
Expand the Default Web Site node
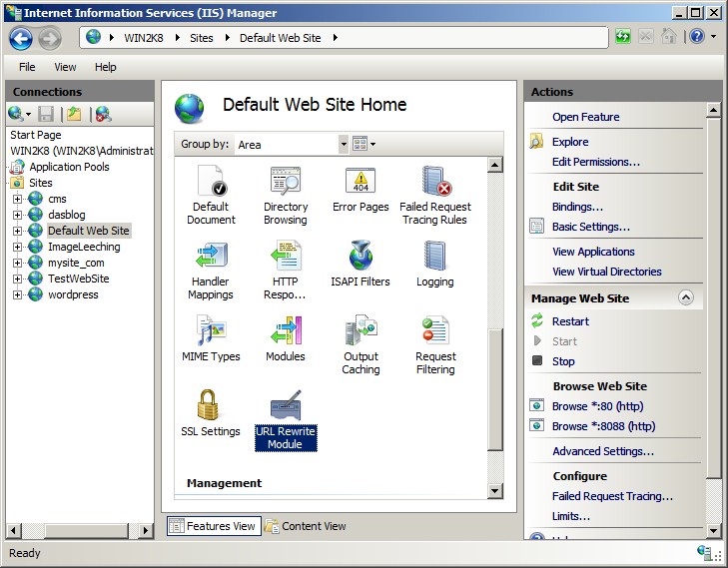coord(17,231)
